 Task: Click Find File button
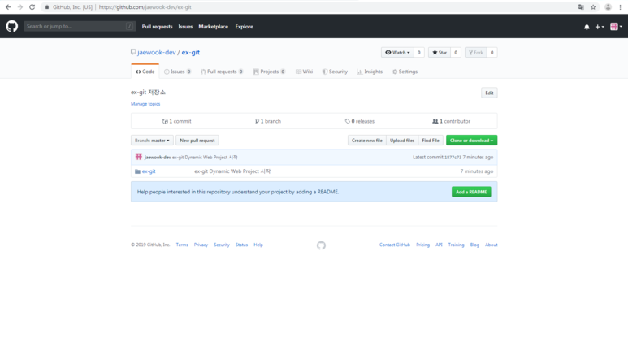[431, 141]
